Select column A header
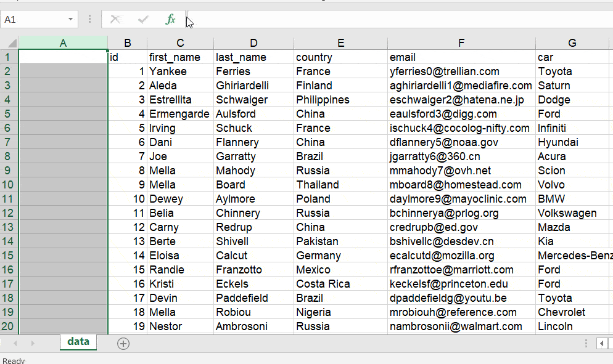 point(64,42)
